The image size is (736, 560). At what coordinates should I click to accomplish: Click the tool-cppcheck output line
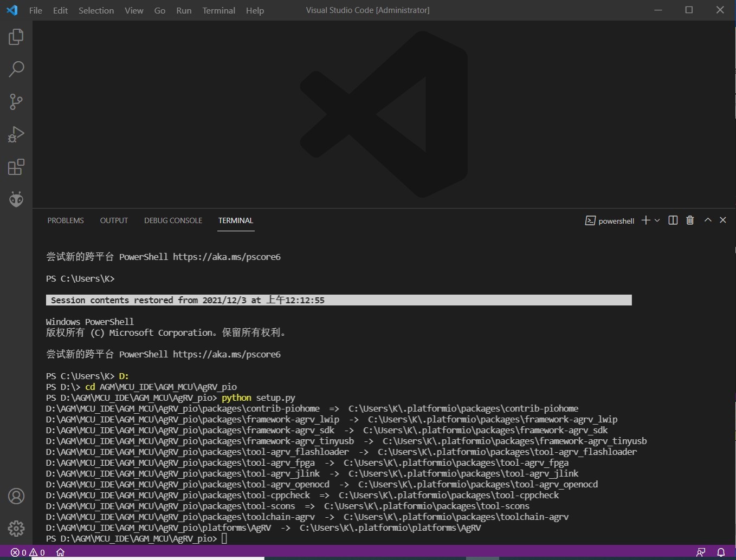302,495
